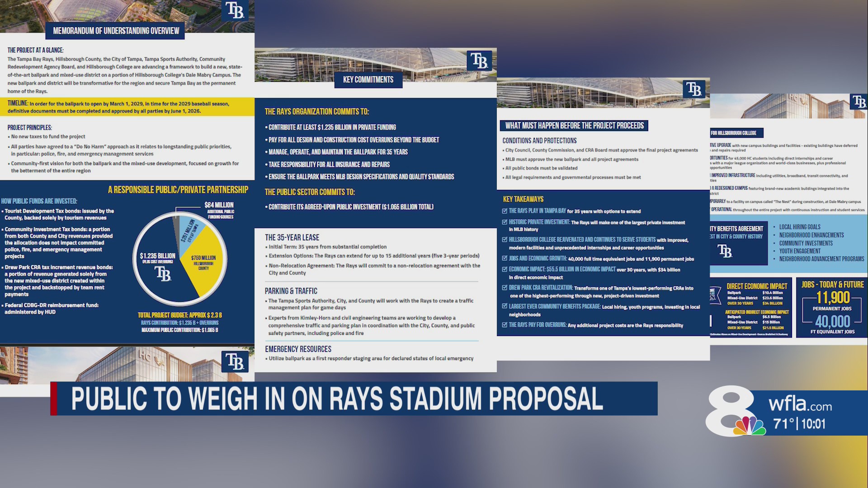Viewport: 868px width, 488px height.
Task: Click checkbox beside Jobs and Economic Growth
Action: (x=505, y=258)
